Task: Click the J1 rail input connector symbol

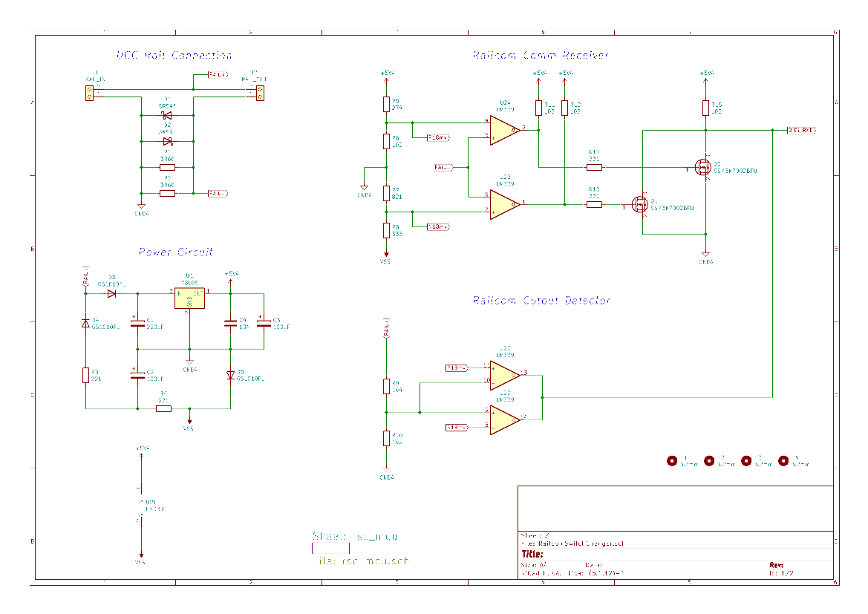Action: [90, 93]
